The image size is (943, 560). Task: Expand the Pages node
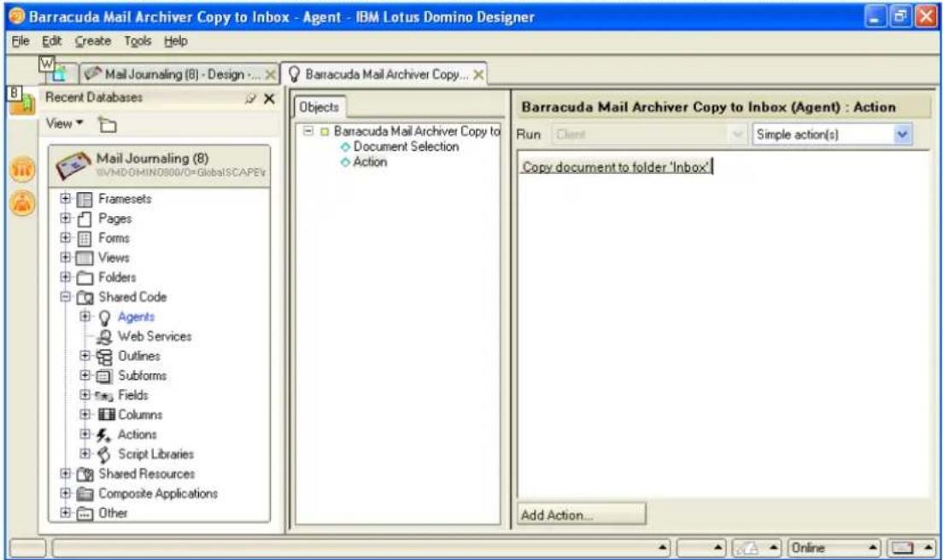pos(66,219)
